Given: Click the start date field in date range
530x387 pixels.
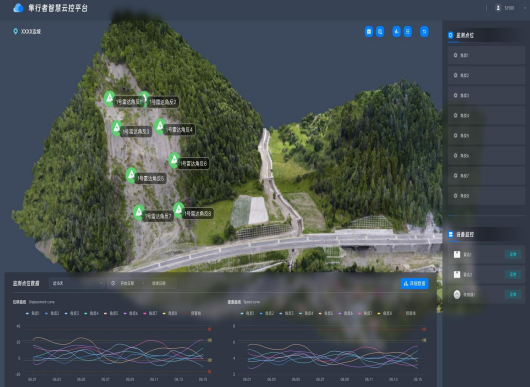Looking at the screenshot, I should pos(127,283).
